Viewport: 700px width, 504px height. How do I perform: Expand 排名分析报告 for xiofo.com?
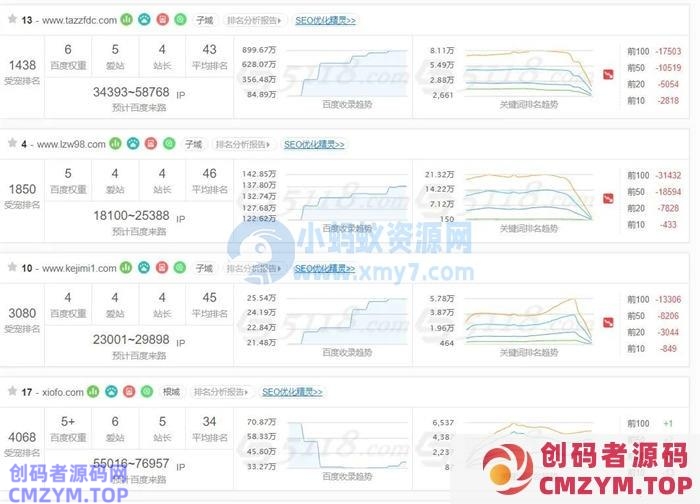pos(222,392)
